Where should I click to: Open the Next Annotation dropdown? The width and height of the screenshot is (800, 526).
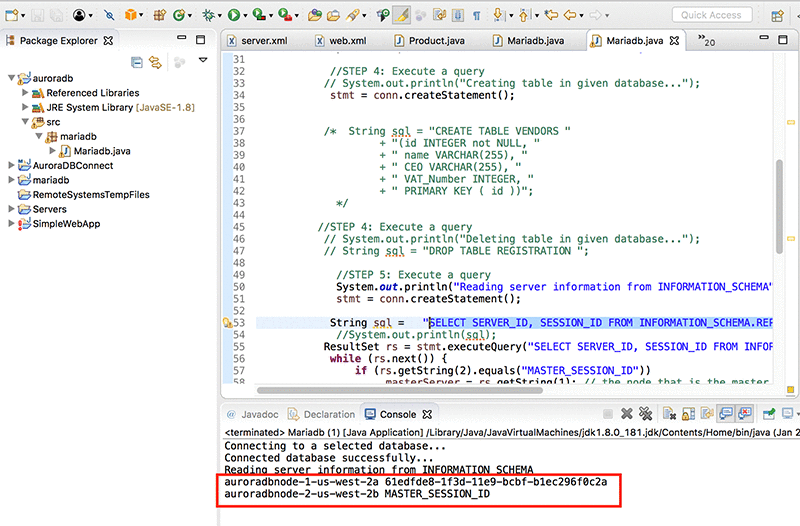tap(511, 16)
